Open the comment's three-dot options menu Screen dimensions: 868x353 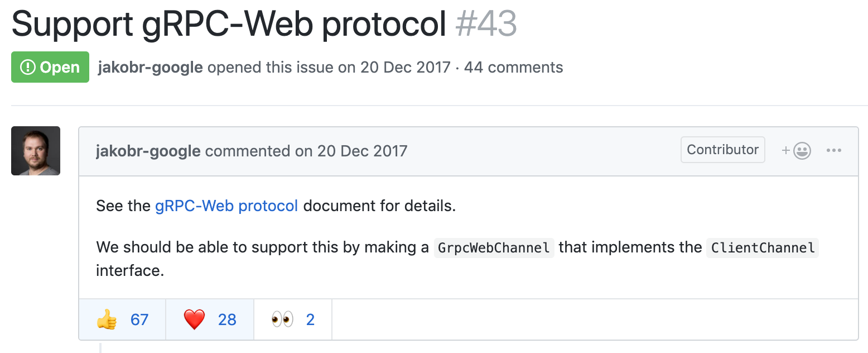coord(833,150)
